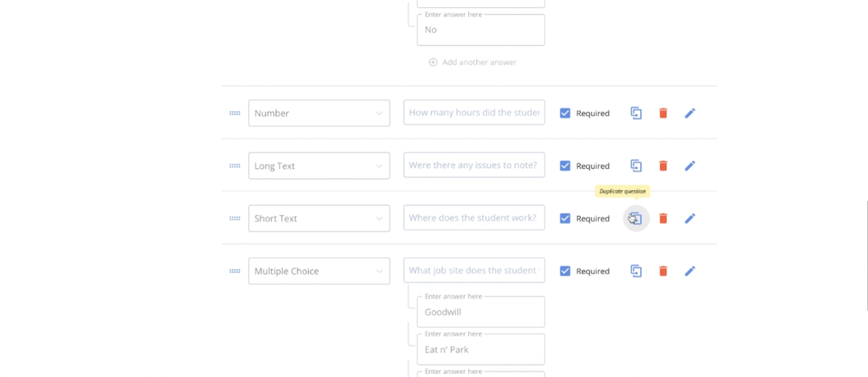The height and width of the screenshot is (377, 868).
Task: Select the Eat n' Park answer field
Action: (x=481, y=350)
